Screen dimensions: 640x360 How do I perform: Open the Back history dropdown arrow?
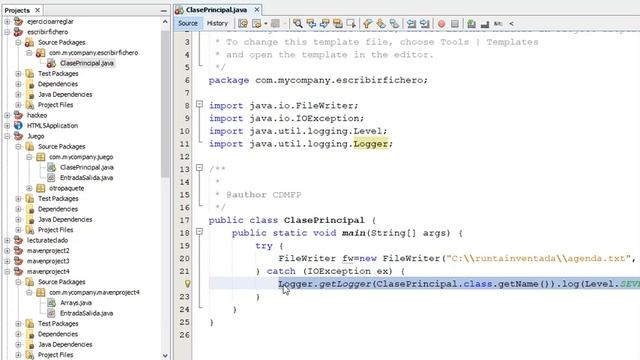[x=265, y=24]
